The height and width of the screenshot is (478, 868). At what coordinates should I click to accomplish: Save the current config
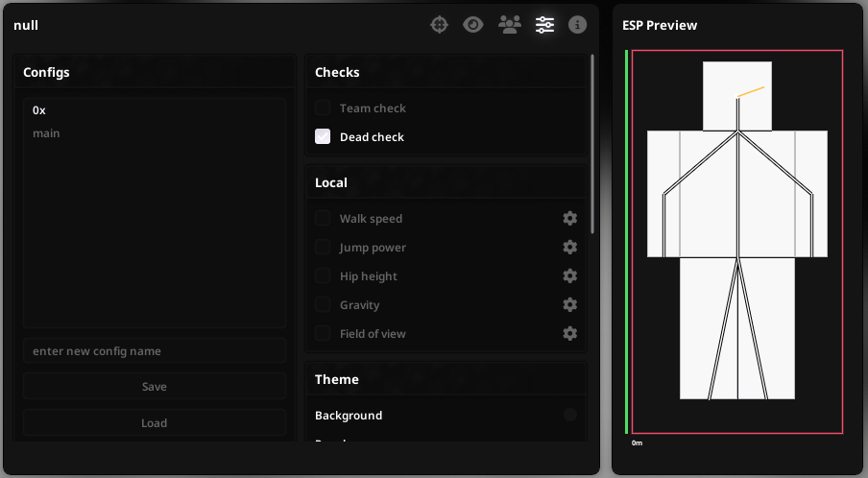tap(155, 387)
